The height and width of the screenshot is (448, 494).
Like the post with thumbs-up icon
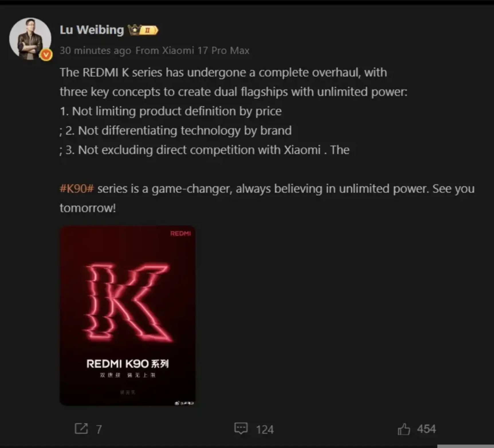404,429
